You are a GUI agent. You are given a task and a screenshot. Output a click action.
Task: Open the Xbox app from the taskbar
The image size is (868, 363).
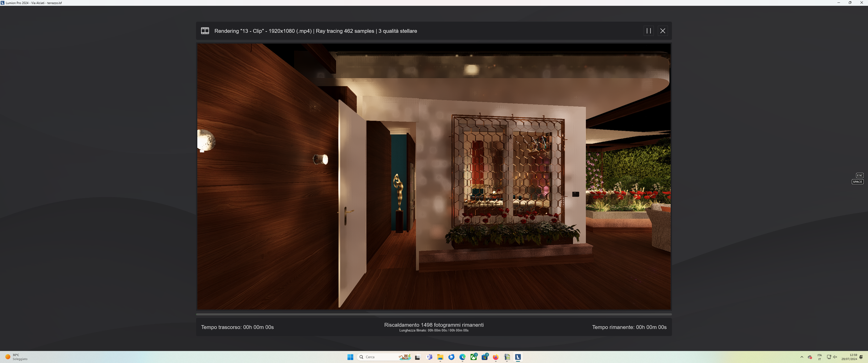pos(473,357)
